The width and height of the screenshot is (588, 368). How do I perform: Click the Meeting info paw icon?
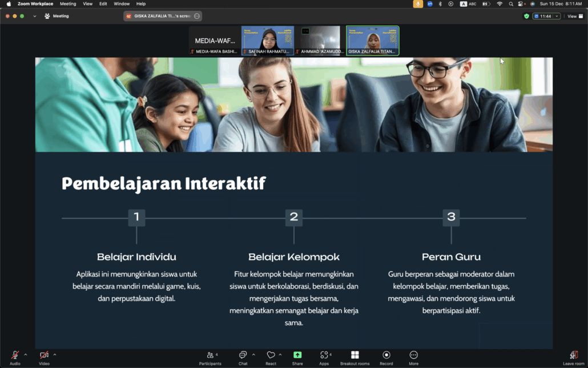click(x=47, y=16)
